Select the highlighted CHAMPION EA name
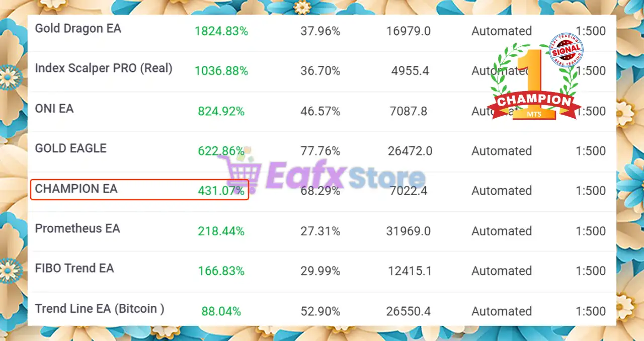Screen dimensions: 644x341 coord(76,189)
